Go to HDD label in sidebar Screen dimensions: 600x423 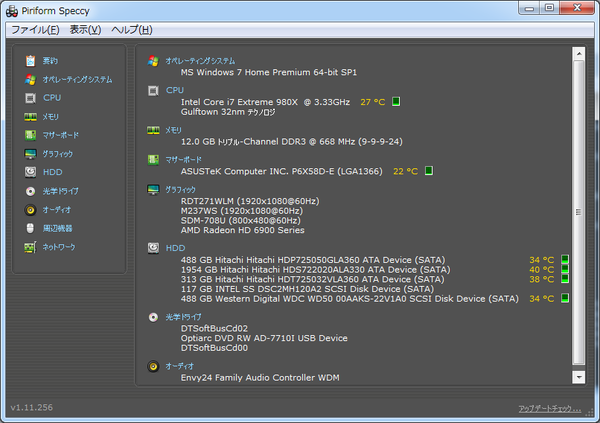point(52,172)
